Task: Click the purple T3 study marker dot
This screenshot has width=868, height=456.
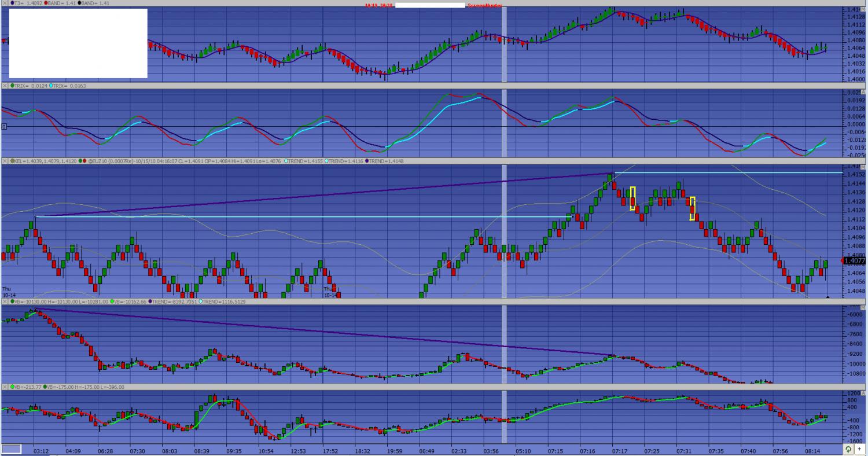Action: point(12,3)
